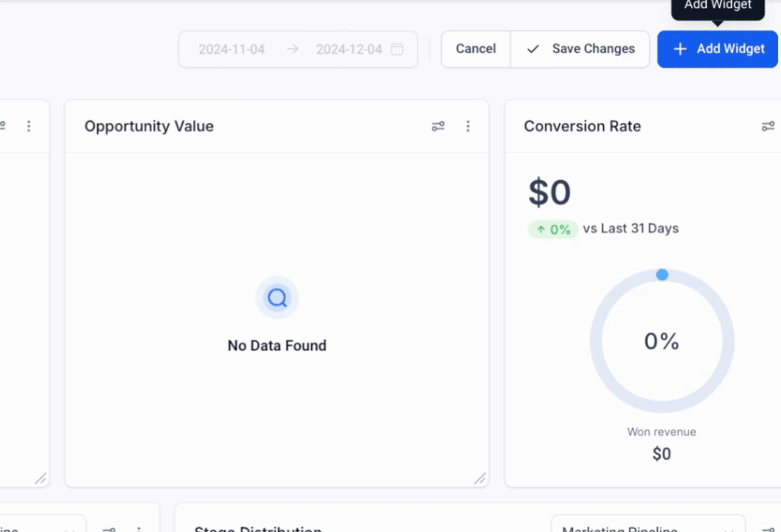Click the Stage Distribution widget heading
781x532 pixels.
tap(258, 528)
